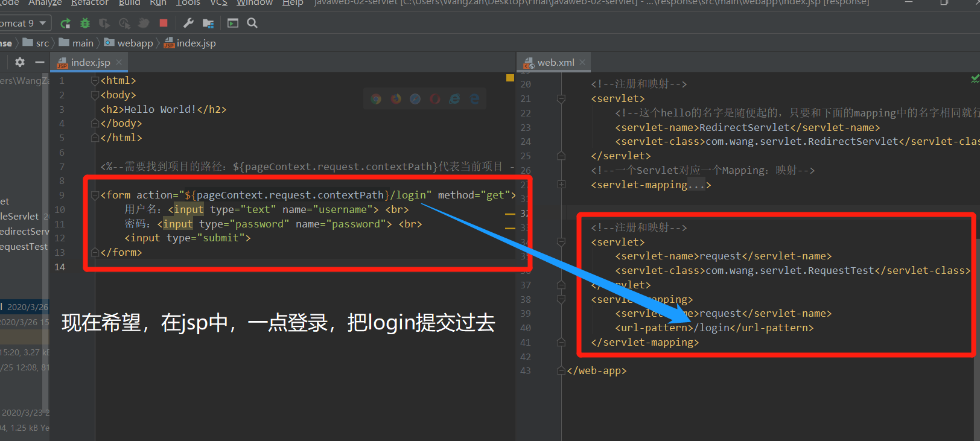Click the input type="submit" code line
Screen dimensions: 980x441
click(x=188, y=238)
